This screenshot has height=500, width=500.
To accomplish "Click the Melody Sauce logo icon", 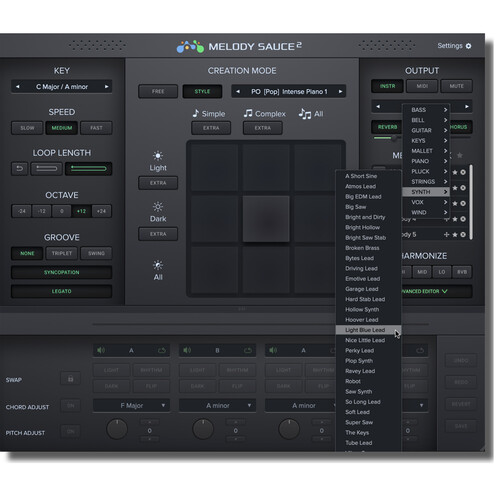I will 190,47.
